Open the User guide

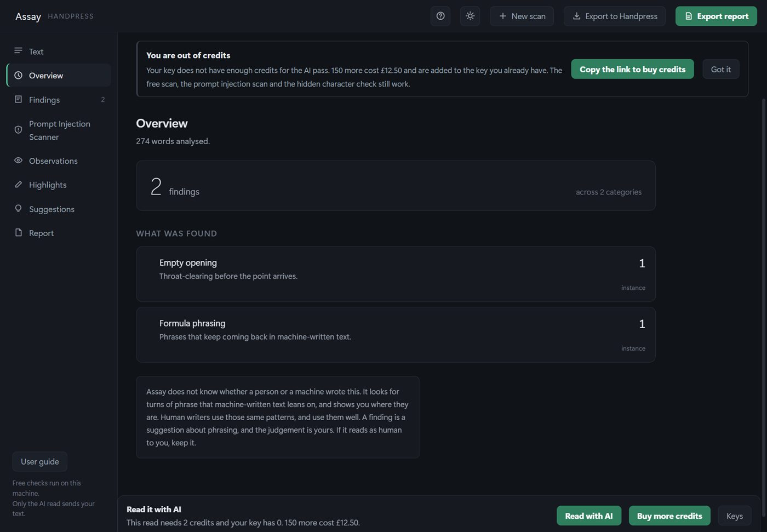pos(40,461)
